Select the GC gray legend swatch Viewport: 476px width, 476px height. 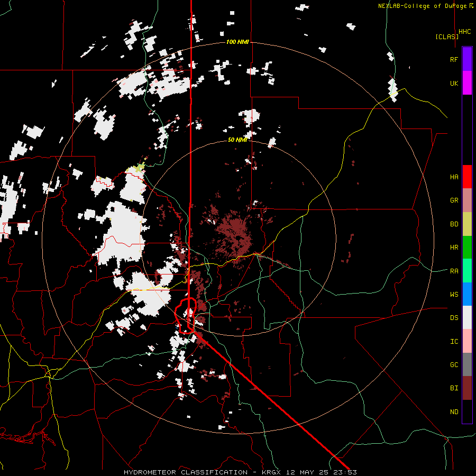pyautogui.click(x=467, y=364)
